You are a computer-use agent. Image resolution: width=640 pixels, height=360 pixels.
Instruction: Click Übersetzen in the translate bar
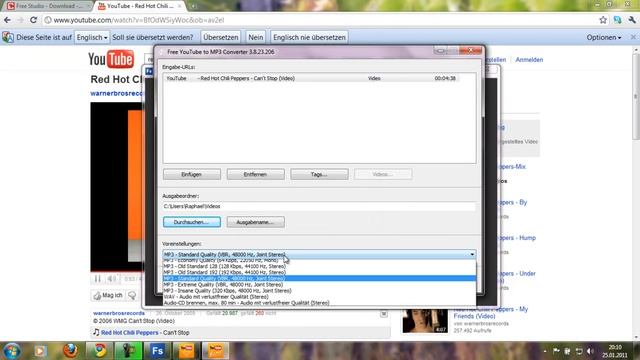point(220,37)
